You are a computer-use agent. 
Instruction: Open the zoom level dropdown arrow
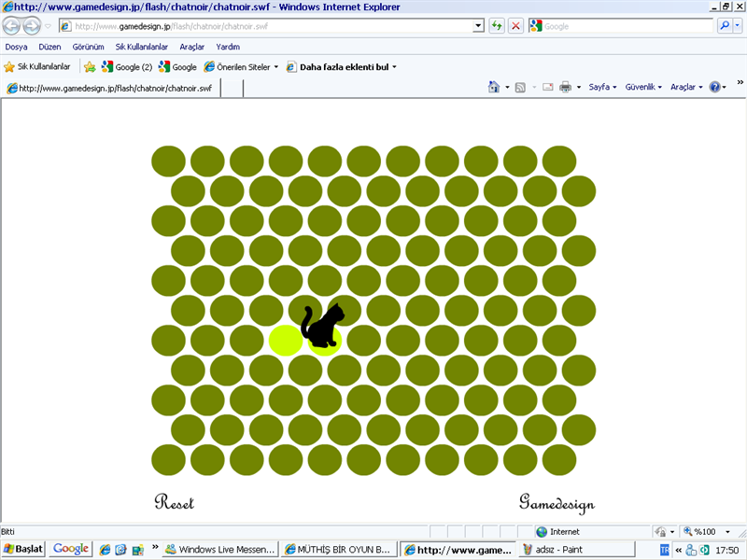pyautogui.click(x=727, y=532)
